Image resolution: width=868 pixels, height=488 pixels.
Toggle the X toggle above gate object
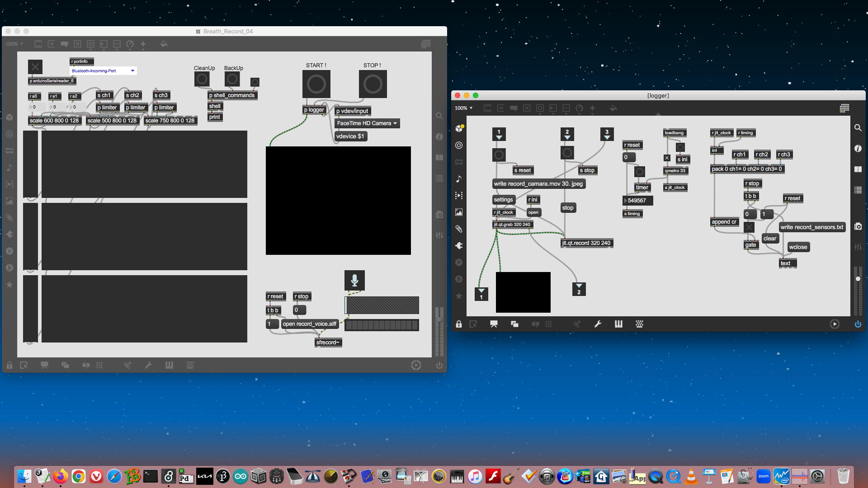(x=749, y=227)
